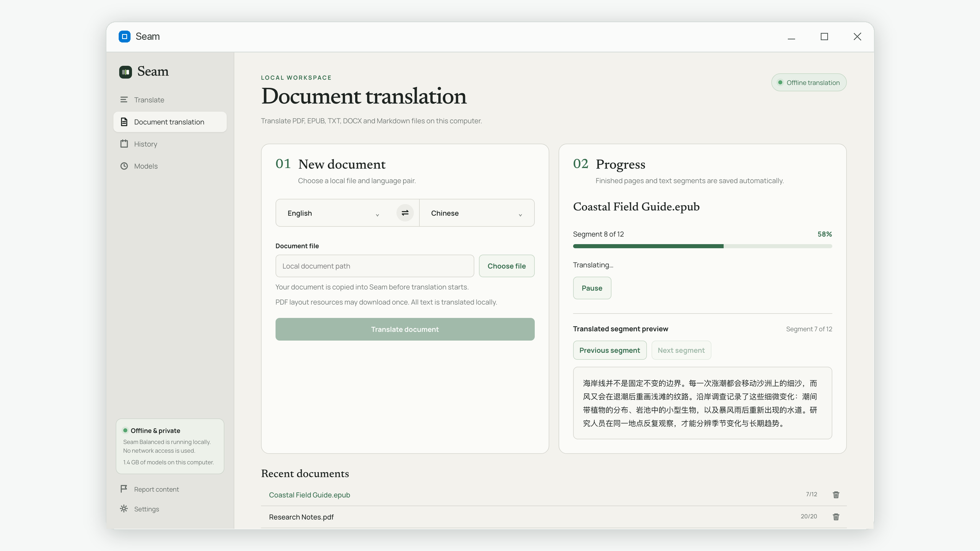Screen dimensions: 980x551
Task: Click the translated Chinese segment preview text
Action: [x=702, y=403]
